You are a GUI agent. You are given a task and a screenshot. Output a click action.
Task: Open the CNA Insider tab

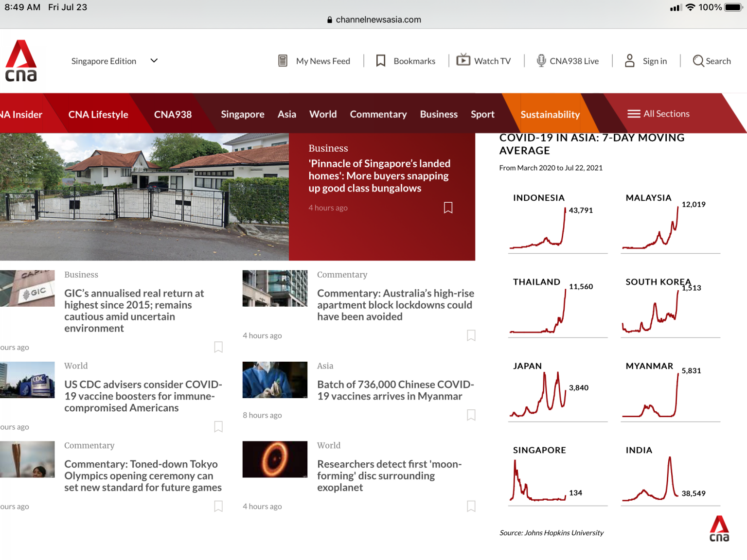21,115
